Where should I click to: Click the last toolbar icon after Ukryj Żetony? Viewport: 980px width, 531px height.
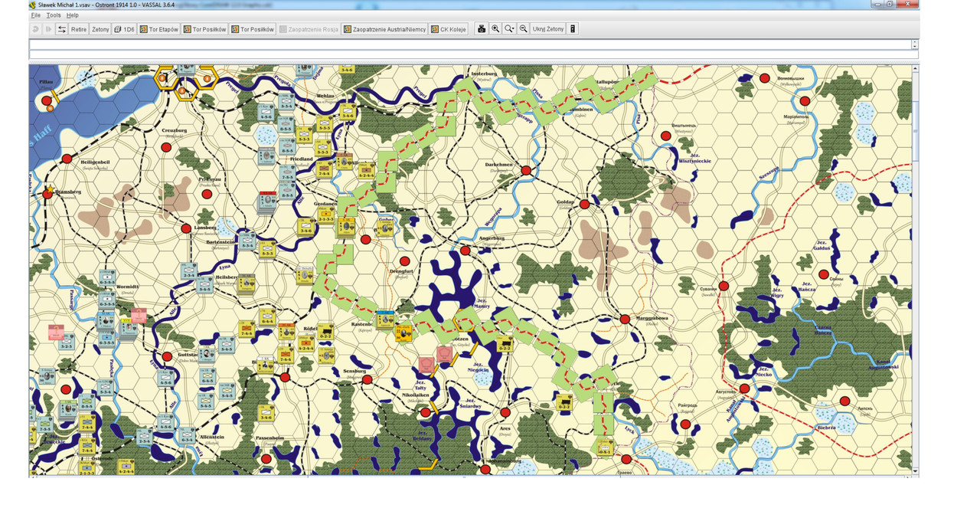(x=573, y=29)
